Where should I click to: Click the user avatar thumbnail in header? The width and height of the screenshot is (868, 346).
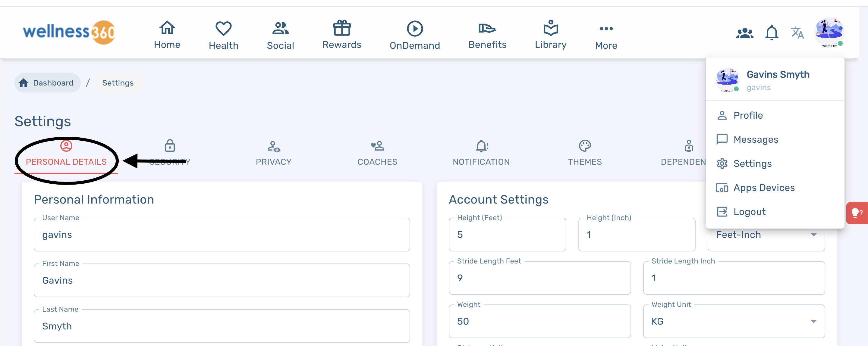pos(829,32)
